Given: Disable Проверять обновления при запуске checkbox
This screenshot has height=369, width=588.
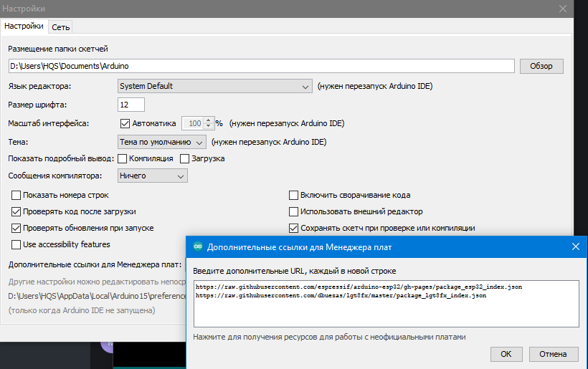Looking at the screenshot, I should pos(16,228).
